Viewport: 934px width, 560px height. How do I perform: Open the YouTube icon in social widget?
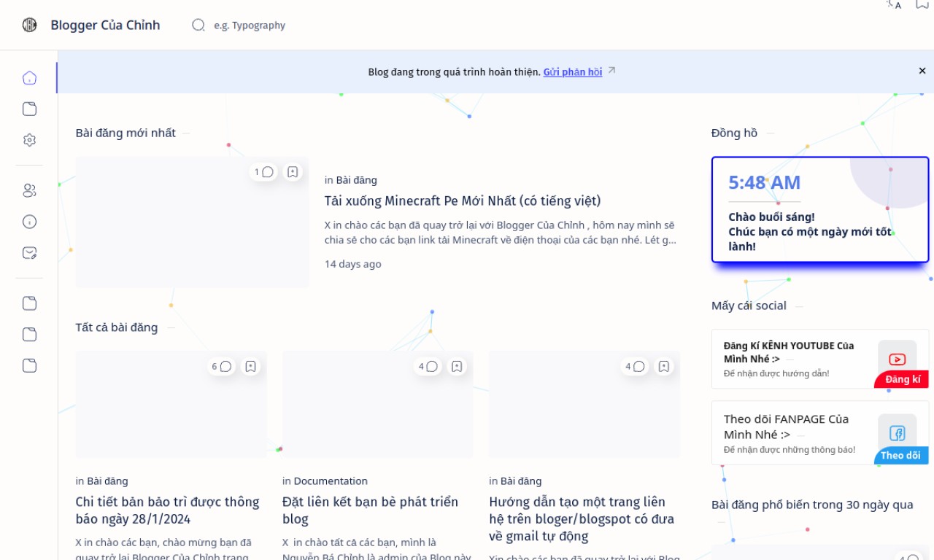coord(897,359)
